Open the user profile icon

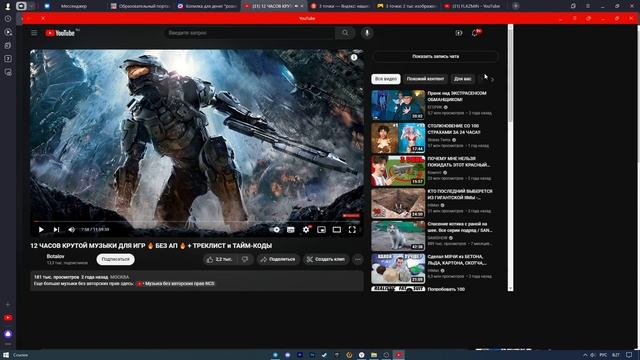7,6
